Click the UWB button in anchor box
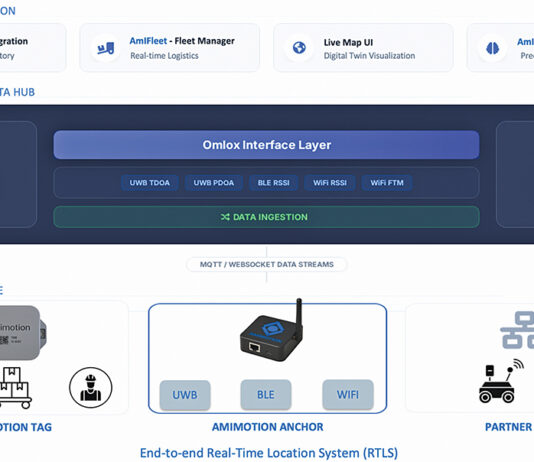 point(185,395)
